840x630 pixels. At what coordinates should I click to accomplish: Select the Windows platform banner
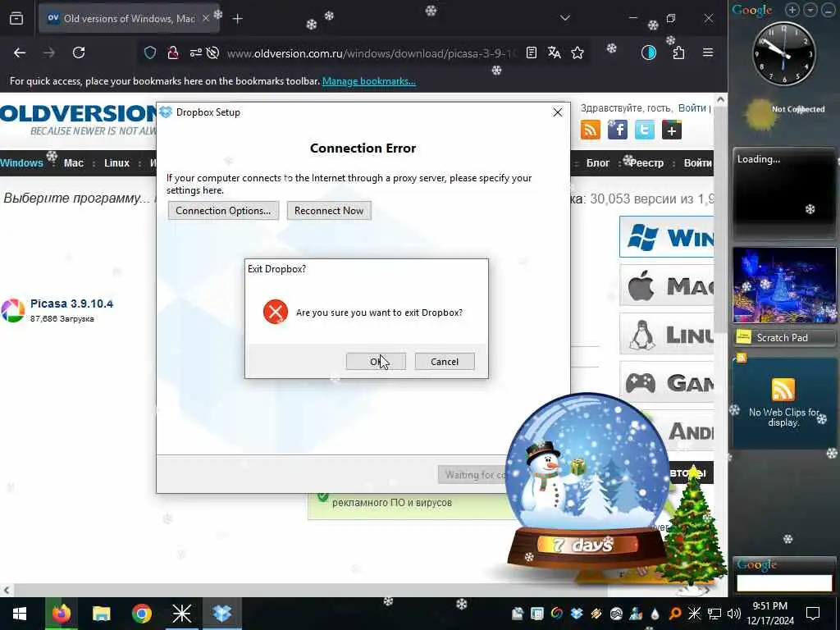(x=666, y=237)
